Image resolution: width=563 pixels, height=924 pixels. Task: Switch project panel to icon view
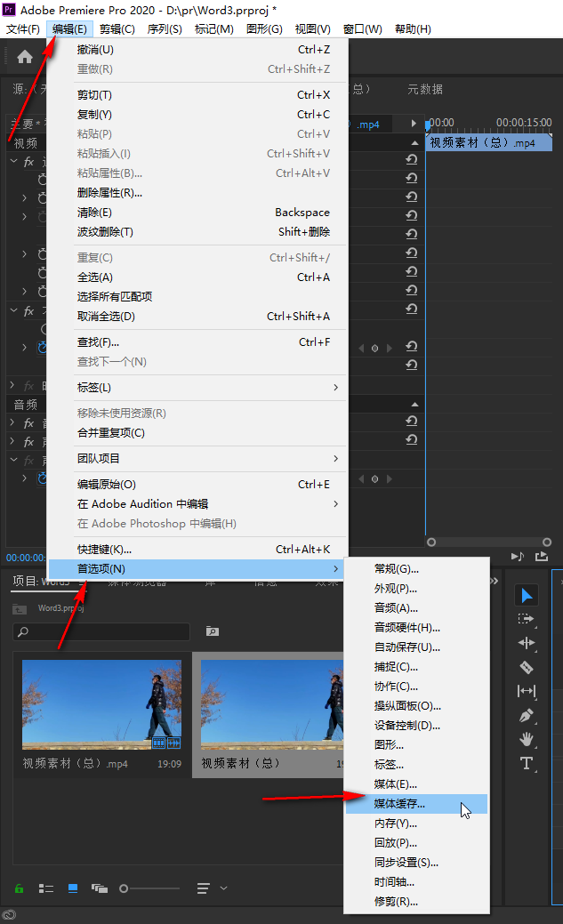[x=73, y=888]
